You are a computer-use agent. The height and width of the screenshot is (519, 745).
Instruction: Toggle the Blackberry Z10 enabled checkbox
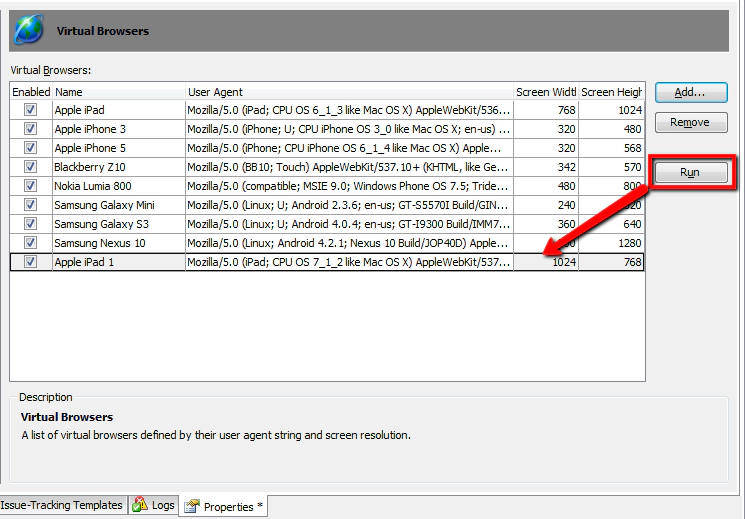(30, 167)
